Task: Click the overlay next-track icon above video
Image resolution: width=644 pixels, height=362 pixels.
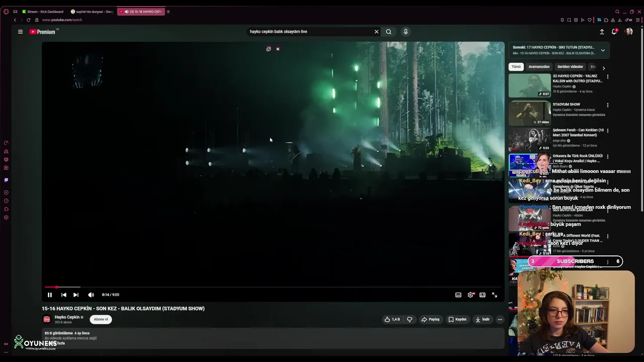Action: (x=278, y=49)
